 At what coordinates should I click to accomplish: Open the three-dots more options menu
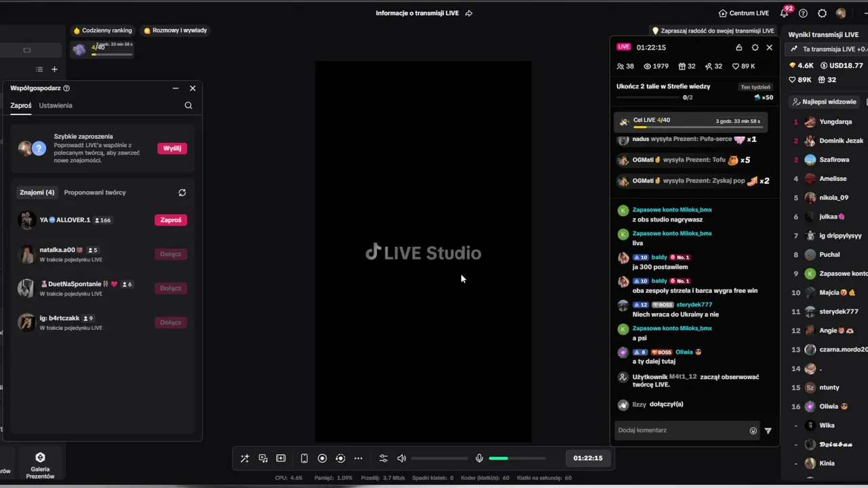(x=359, y=458)
